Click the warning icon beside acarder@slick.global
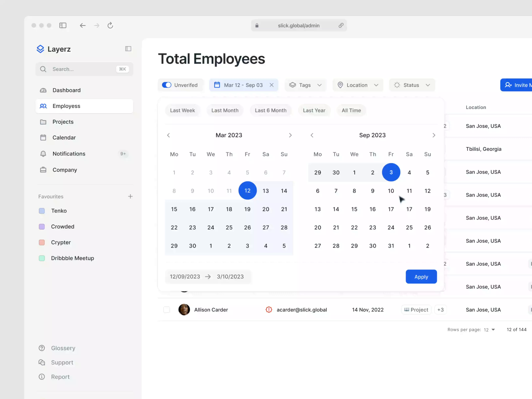Screen dimensions: 532x399 pos(269,310)
